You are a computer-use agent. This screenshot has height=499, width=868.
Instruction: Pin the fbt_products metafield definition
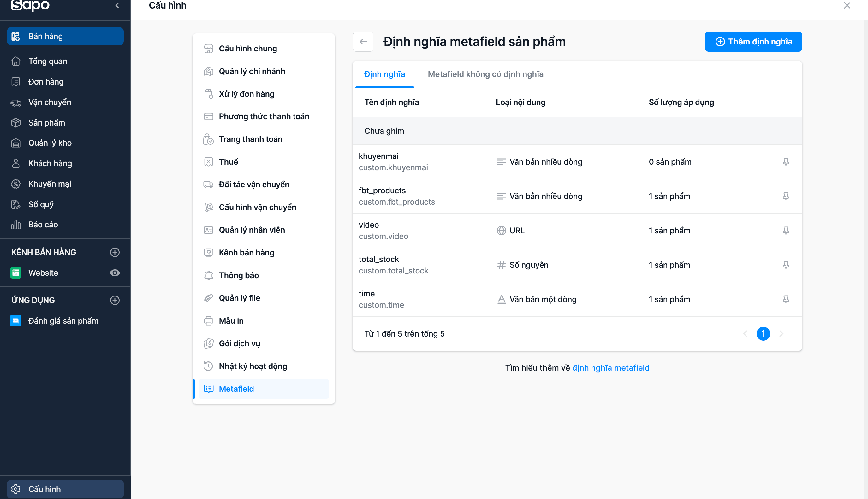(786, 196)
